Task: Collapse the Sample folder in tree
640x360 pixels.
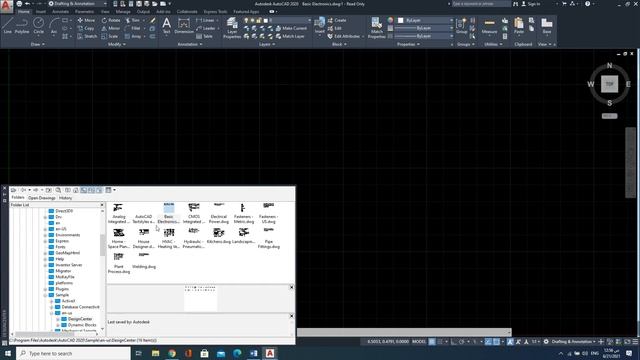Action: pyautogui.click(x=45, y=295)
